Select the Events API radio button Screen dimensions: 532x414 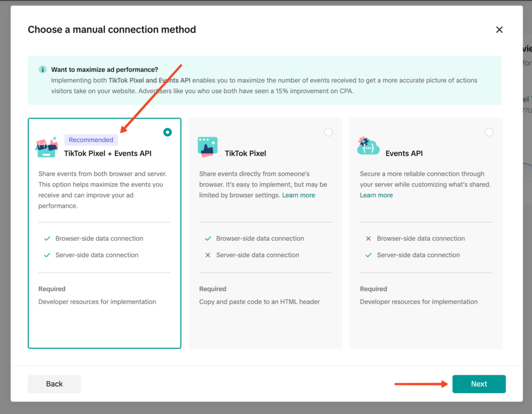[489, 132]
